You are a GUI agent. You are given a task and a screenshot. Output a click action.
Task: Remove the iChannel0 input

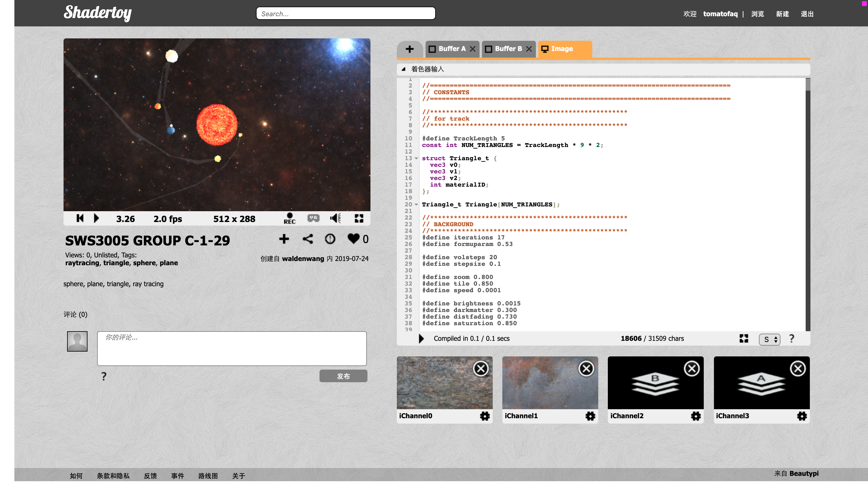coord(480,368)
